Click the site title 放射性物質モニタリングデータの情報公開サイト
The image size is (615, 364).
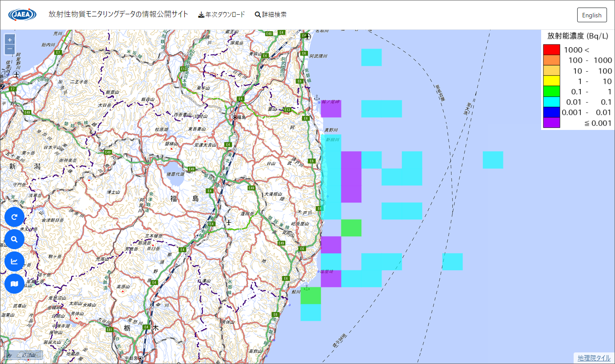pos(118,14)
